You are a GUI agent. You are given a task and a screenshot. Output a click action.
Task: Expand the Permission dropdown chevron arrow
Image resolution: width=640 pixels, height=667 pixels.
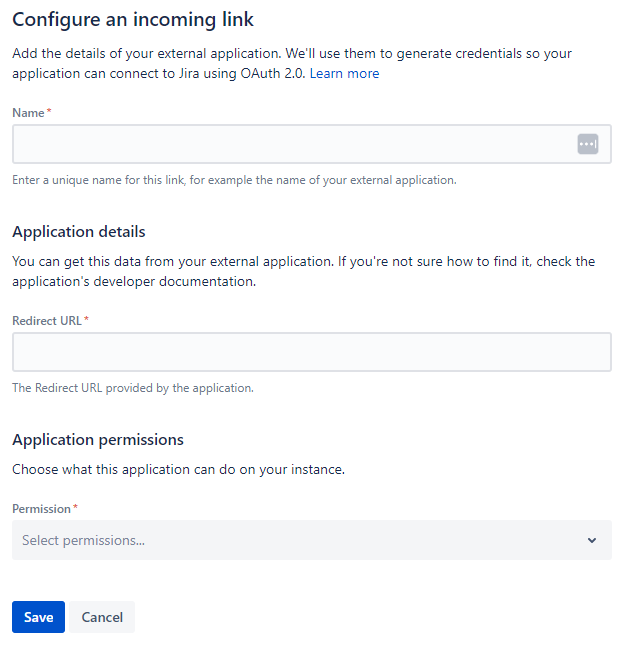click(x=592, y=540)
